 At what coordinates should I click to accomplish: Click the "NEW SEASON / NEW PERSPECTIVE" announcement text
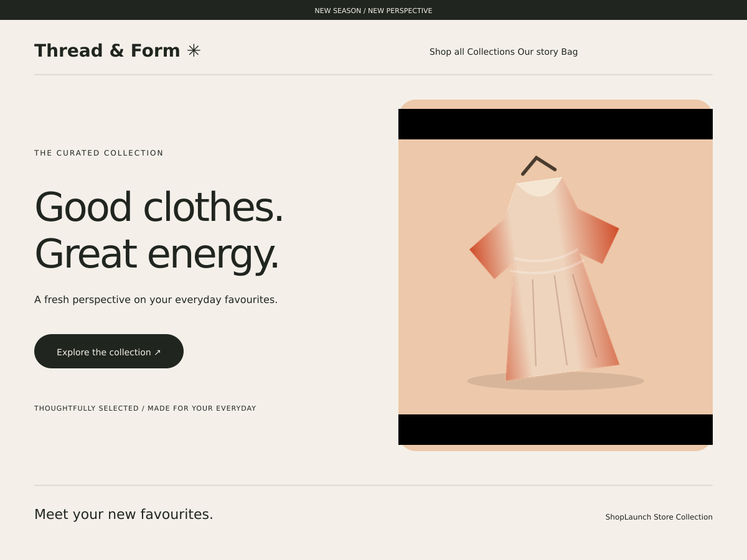[374, 11]
